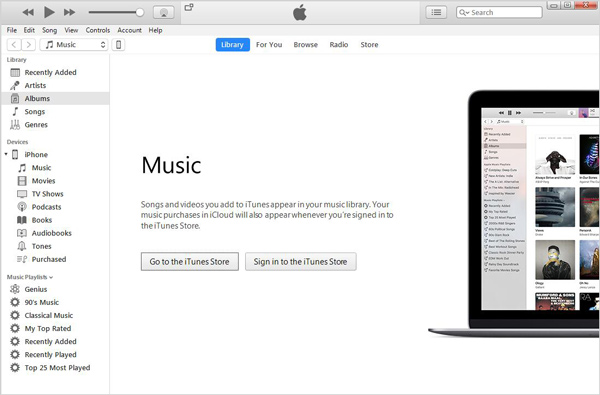Start playback with the Play button
This screenshot has height=395, width=600.
(49, 12)
